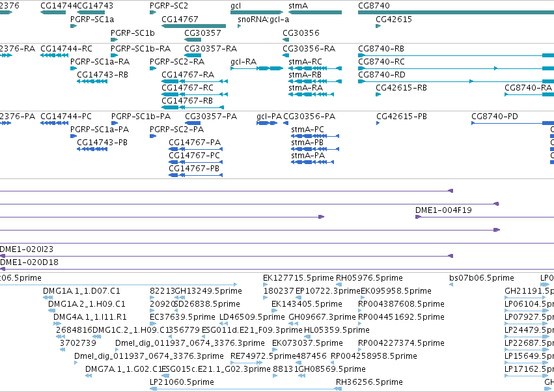Select the stmA-RC transcript
The width and height of the screenshot is (554, 392).
(315, 68)
